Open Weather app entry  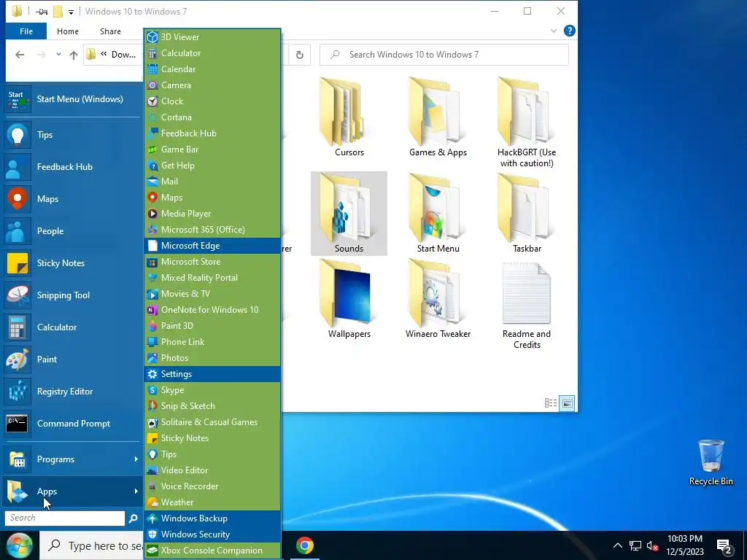coord(212,502)
